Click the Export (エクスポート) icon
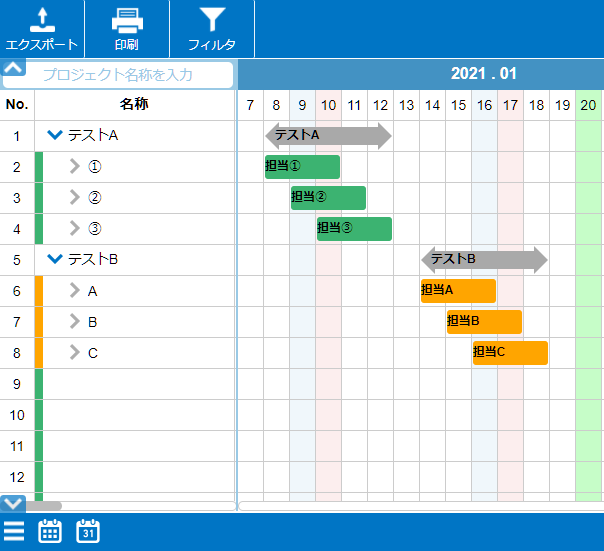604x551 pixels. coord(41,20)
